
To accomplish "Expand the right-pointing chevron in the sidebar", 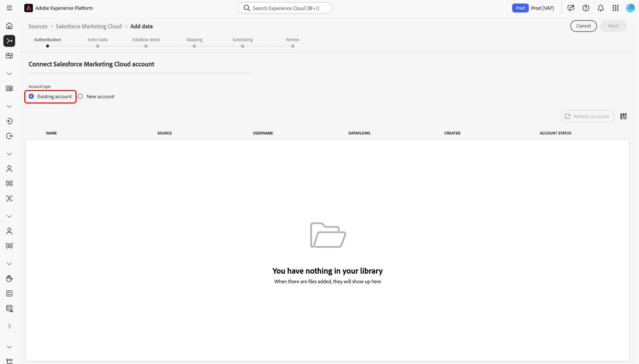I will [x=9, y=326].
